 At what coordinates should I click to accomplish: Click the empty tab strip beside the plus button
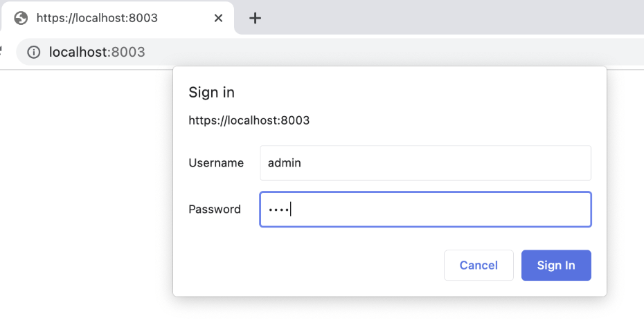(450, 18)
